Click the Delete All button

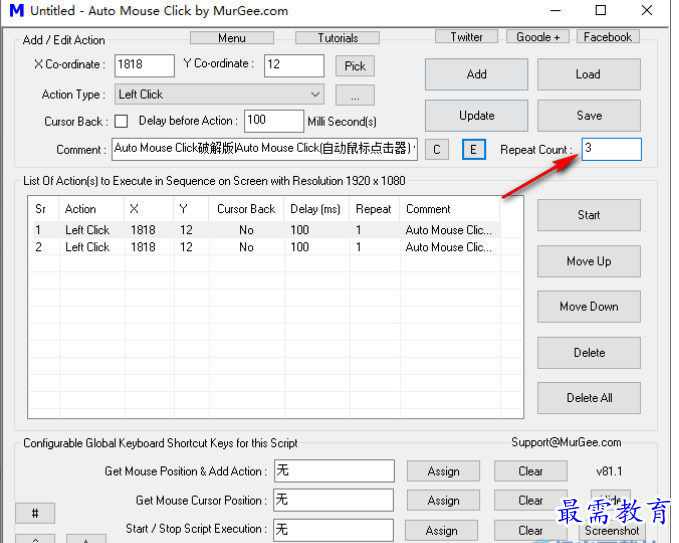[x=588, y=398]
